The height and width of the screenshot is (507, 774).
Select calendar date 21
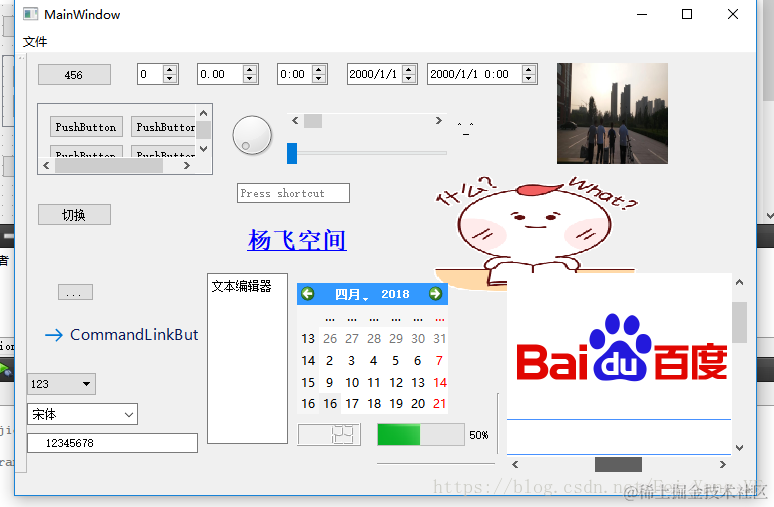click(x=439, y=404)
